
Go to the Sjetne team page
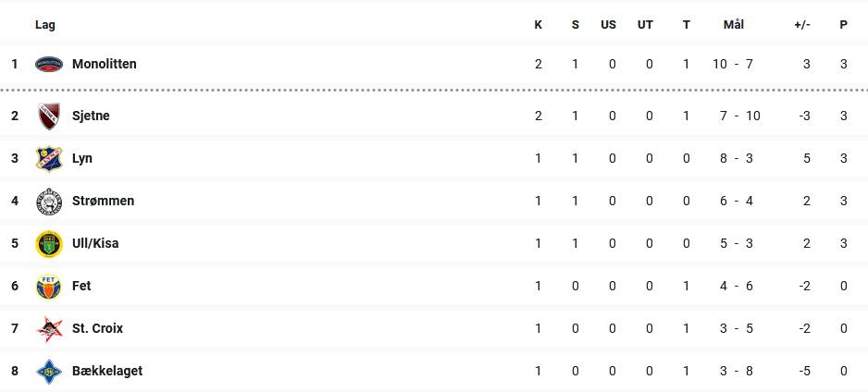pyautogui.click(x=91, y=116)
